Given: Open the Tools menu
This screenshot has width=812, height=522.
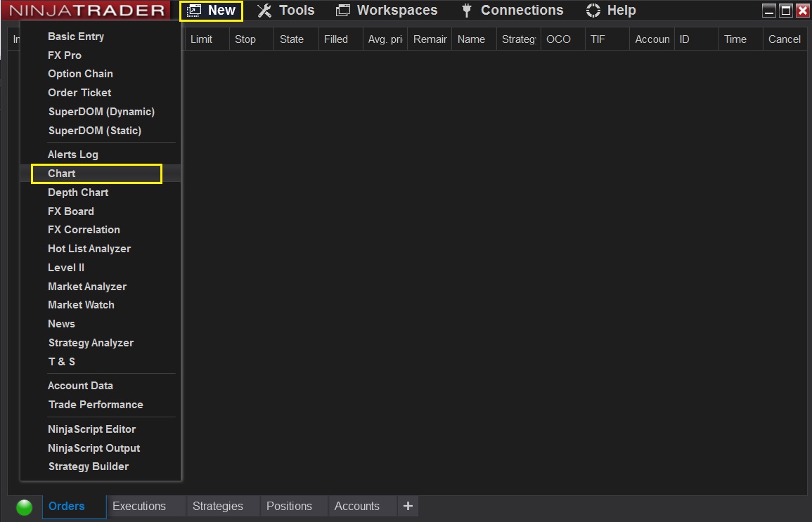Looking at the screenshot, I should pyautogui.click(x=286, y=11).
